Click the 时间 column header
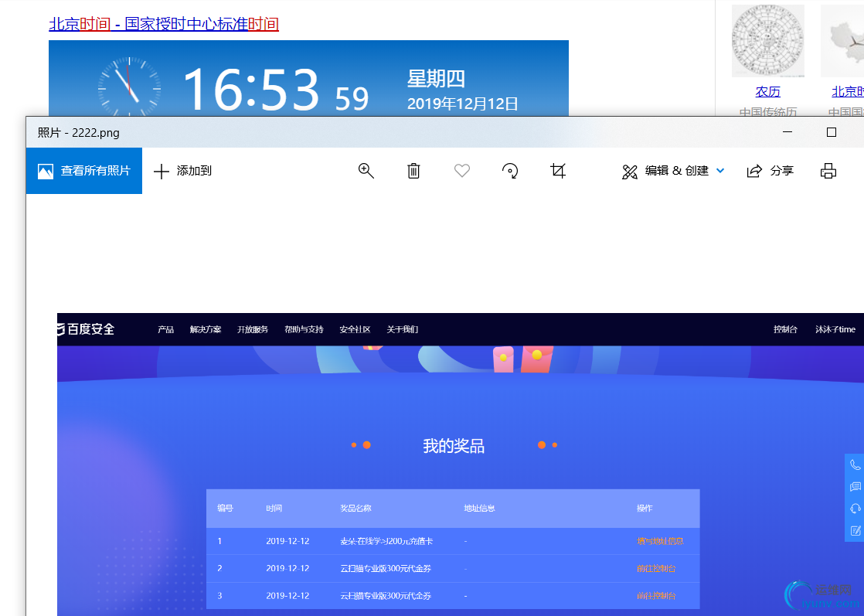 tap(274, 508)
